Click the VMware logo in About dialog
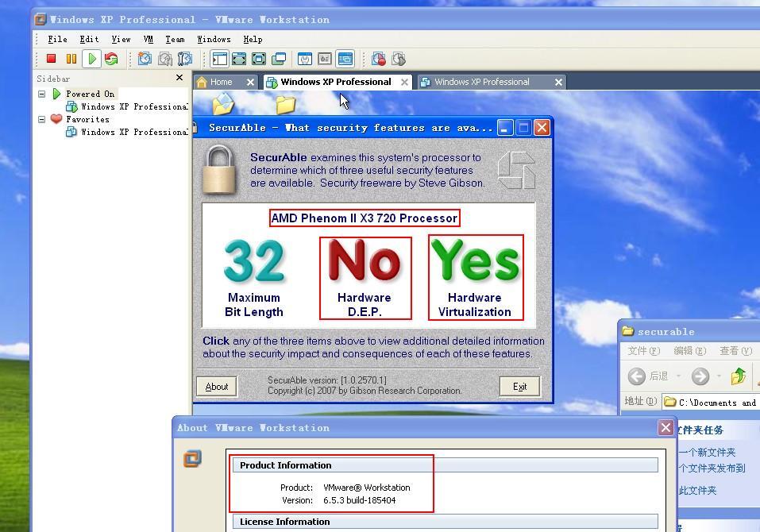Image resolution: width=760 pixels, height=532 pixels. (192, 458)
